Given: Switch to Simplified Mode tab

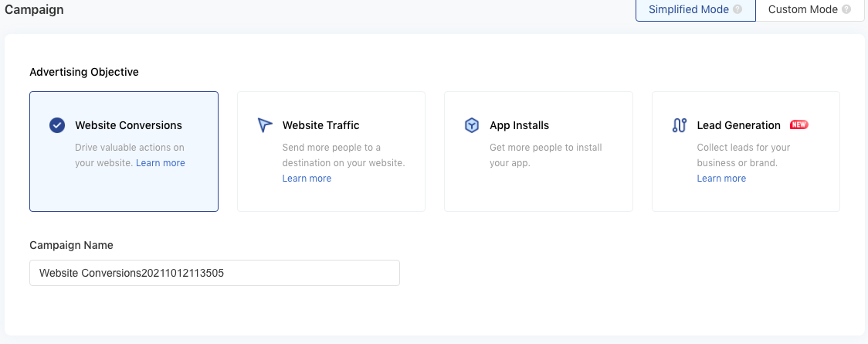Looking at the screenshot, I should [696, 10].
